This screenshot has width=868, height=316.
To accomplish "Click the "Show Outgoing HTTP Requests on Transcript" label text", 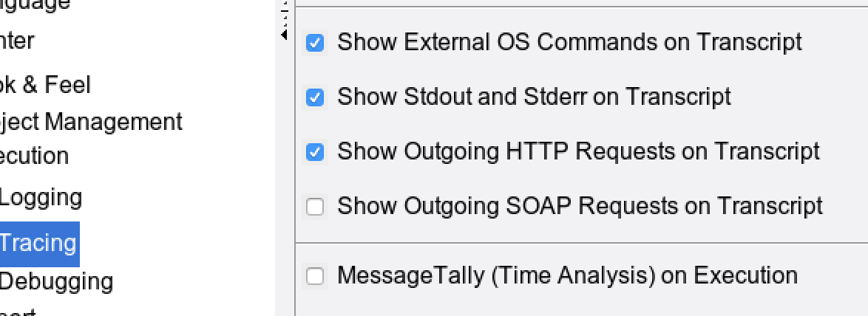I will [578, 151].
